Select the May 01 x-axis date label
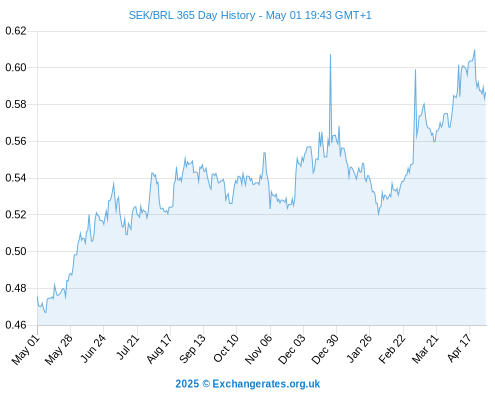The image size is (495, 400). [26, 350]
